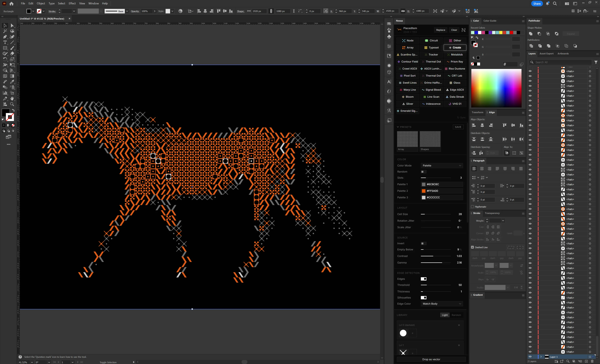
Task: Open the zoom level dropdown in status bar
Action: pos(32,362)
